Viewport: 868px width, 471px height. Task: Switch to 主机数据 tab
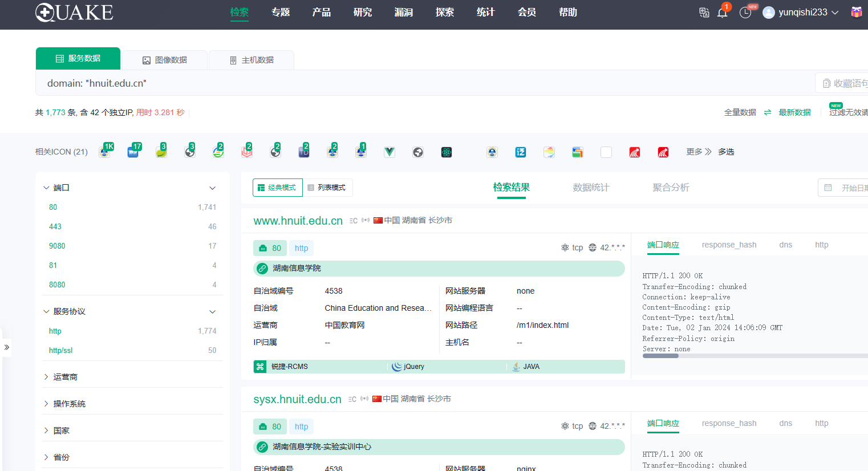click(252, 60)
